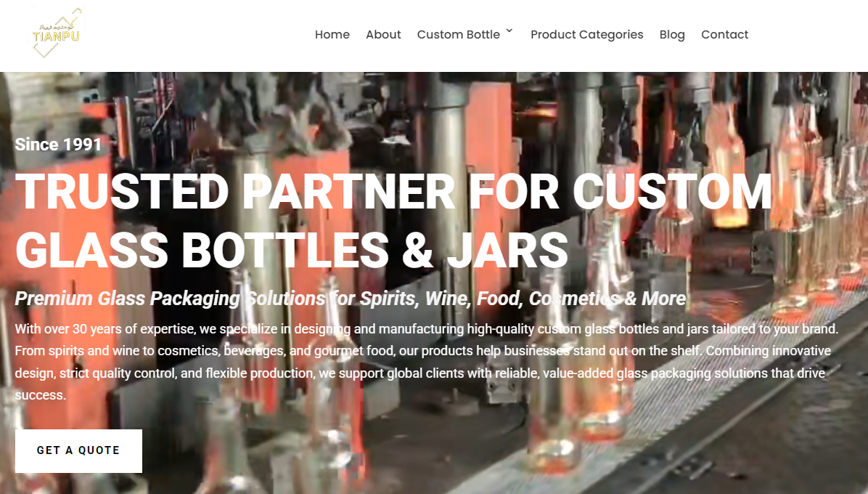Click the GET A QUOTE button

coord(78,451)
